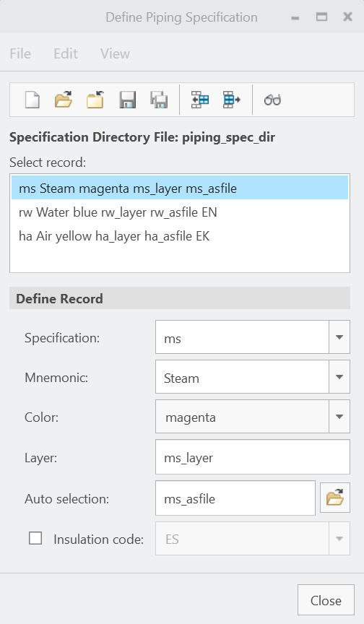Click the insert record table icon
The image size is (364, 624).
pyautogui.click(x=200, y=100)
